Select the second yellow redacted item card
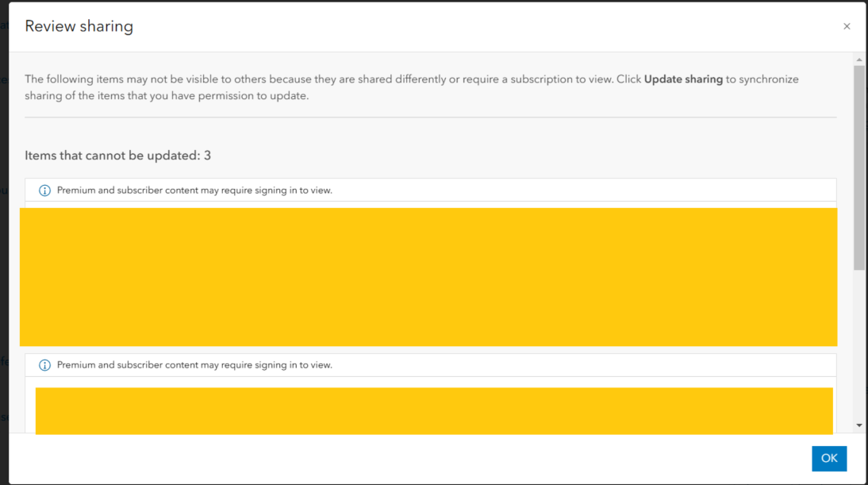The height and width of the screenshot is (485, 868). click(434, 411)
